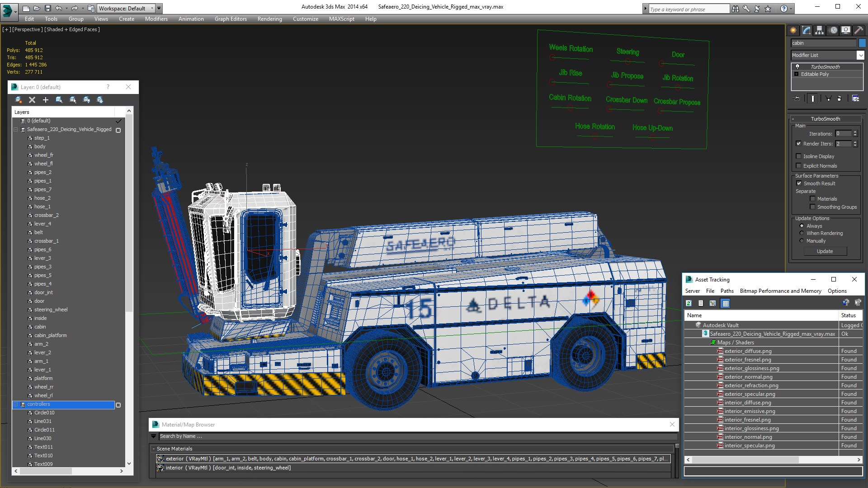Click Search by Name field in Material Browser
The width and height of the screenshot is (868, 488).
click(418, 436)
